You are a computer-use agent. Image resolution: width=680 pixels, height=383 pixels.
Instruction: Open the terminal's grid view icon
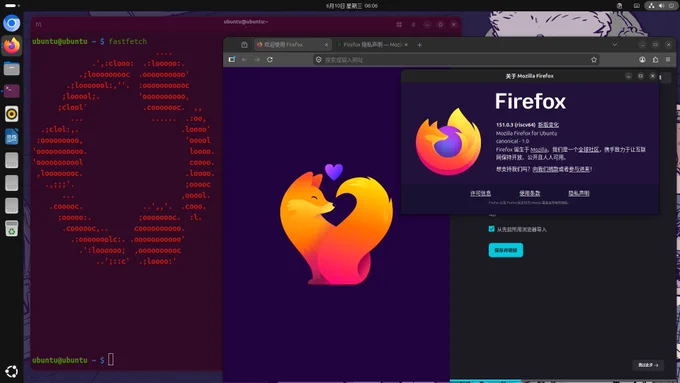pyautogui.click(x=399, y=25)
